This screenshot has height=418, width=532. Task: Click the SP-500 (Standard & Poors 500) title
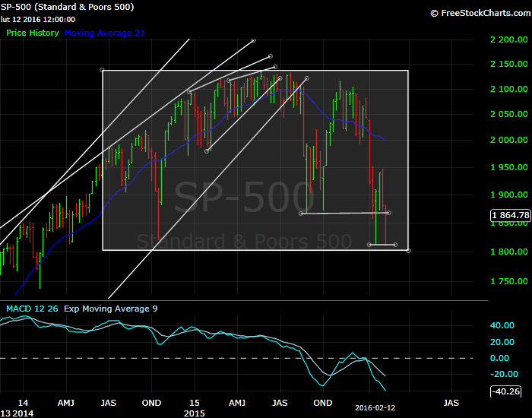67,7
